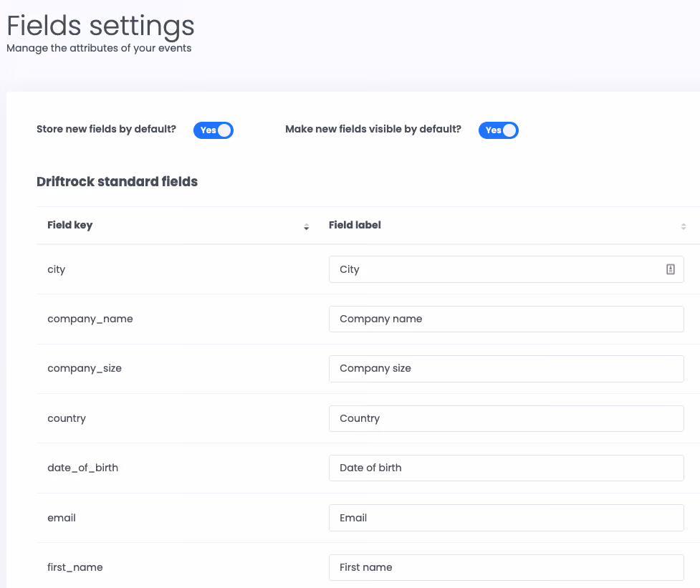
Task: Select the country field key cell
Action: tap(67, 418)
